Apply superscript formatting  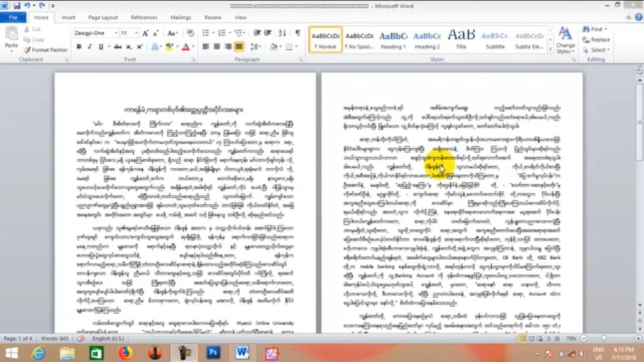tap(139, 47)
